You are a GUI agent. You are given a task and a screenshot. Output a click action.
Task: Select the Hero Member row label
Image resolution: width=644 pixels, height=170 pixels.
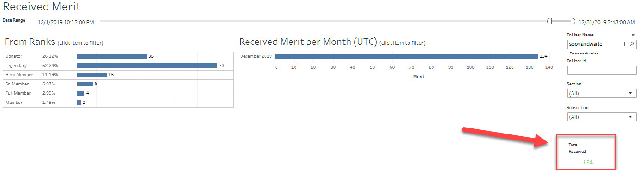(x=17, y=75)
